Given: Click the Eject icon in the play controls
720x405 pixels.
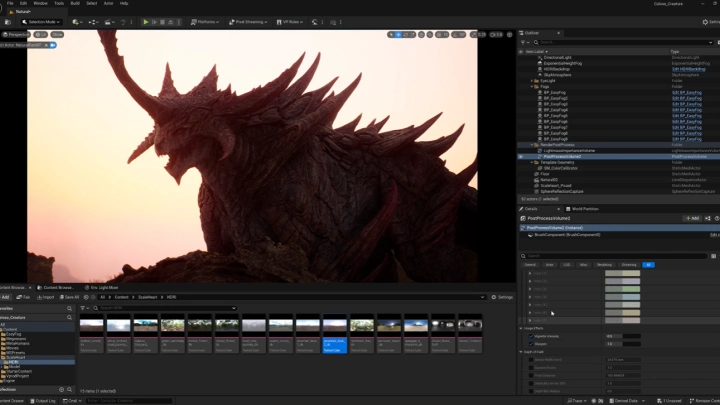Looking at the screenshot, I should (x=171, y=22).
